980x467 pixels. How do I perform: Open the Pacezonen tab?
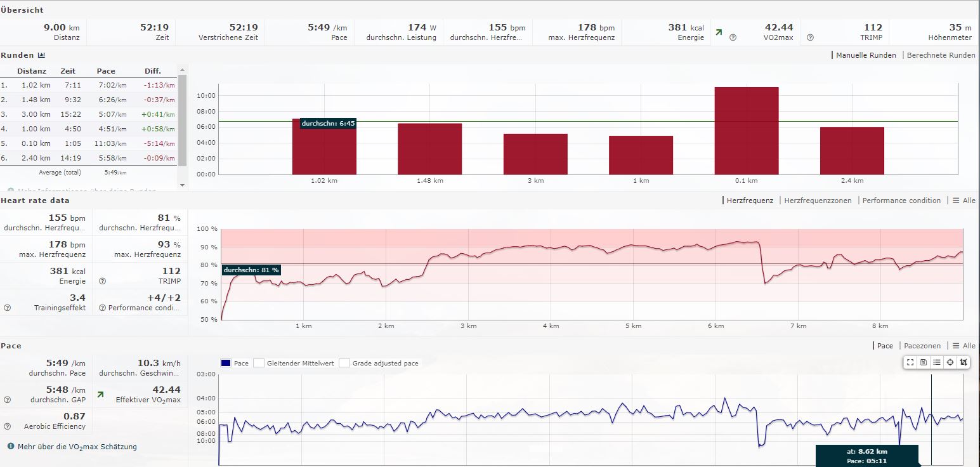coord(922,346)
